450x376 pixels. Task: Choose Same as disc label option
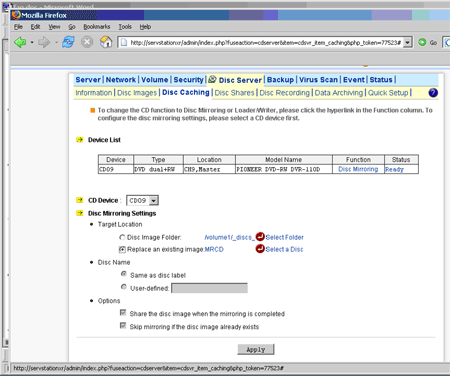124,274
